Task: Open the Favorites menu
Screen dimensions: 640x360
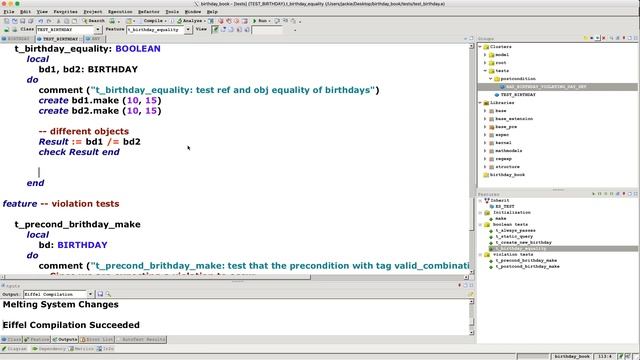Action: pyautogui.click(x=65, y=12)
